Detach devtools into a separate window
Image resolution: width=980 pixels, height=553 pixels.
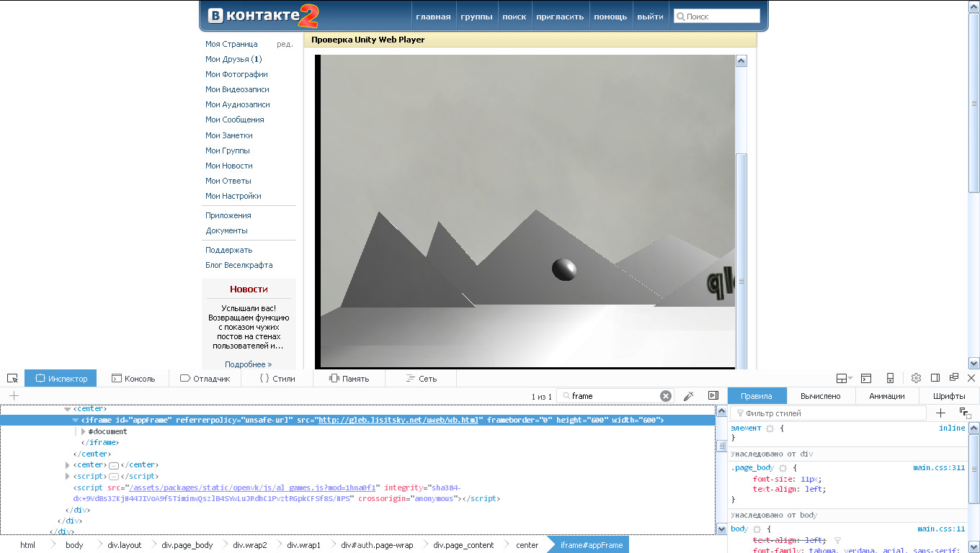coord(953,377)
